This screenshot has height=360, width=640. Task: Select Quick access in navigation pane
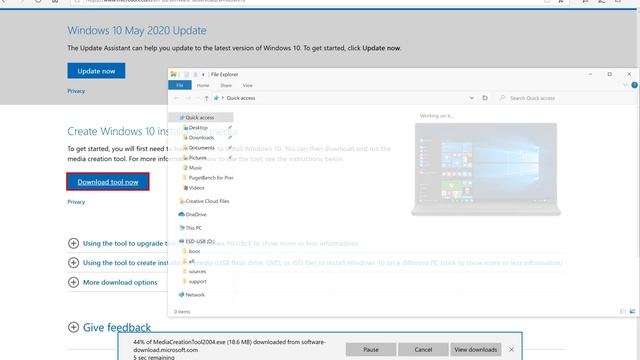click(201, 117)
